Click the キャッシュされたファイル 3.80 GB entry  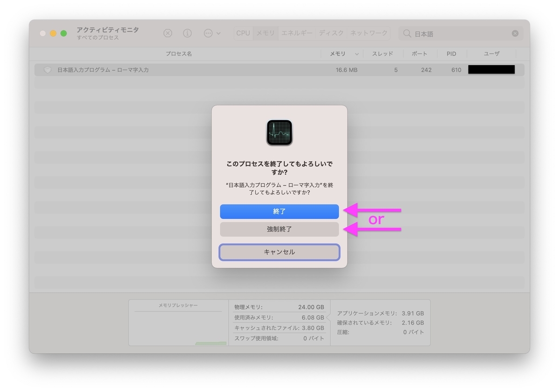click(x=279, y=328)
